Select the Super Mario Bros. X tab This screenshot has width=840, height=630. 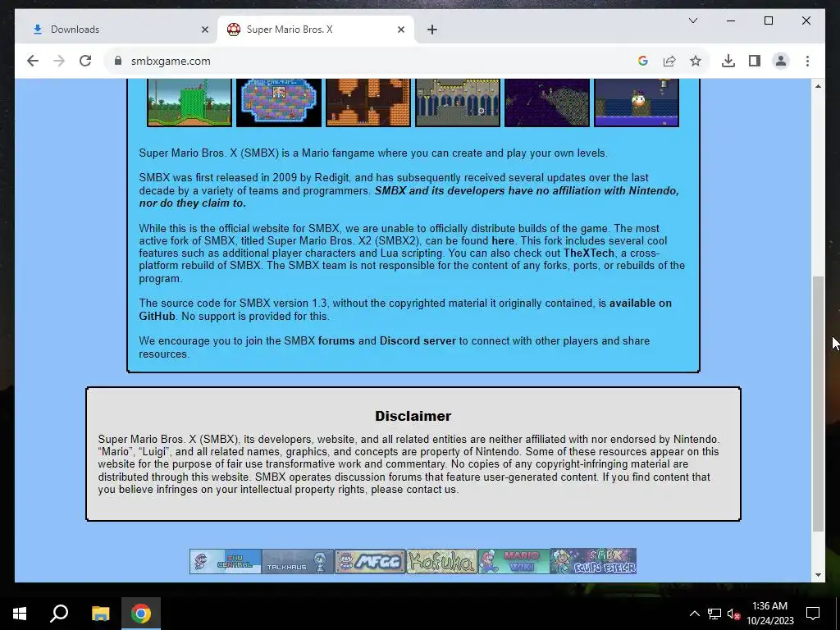[x=316, y=30]
